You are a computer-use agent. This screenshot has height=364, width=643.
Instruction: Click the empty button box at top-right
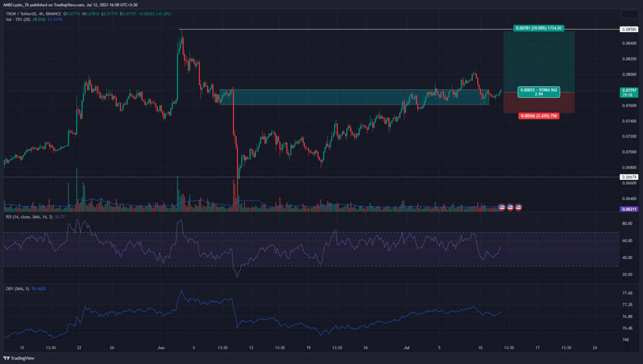pos(629,14)
